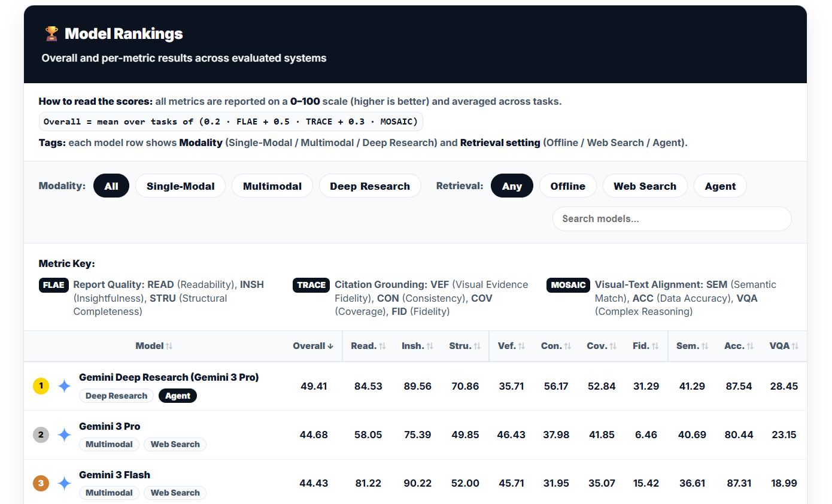
Task: Click the gold rank 1 badge
Action: pyautogui.click(x=41, y=386)
